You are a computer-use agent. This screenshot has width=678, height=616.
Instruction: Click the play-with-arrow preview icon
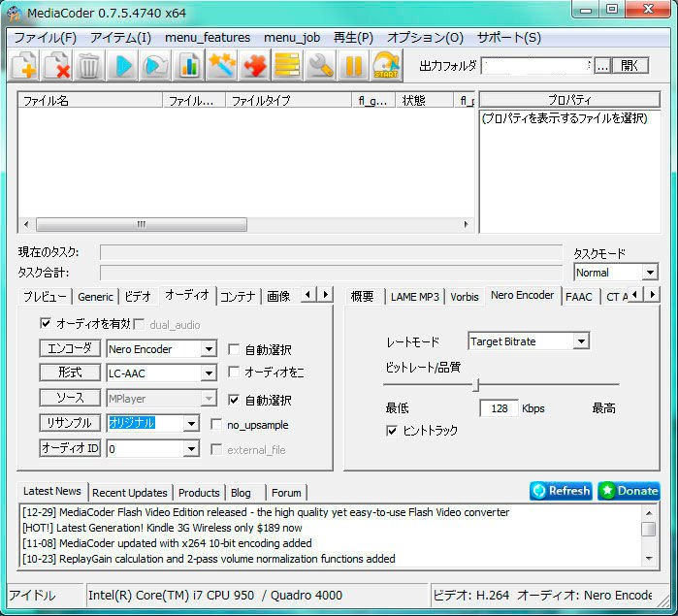point(155,65)
